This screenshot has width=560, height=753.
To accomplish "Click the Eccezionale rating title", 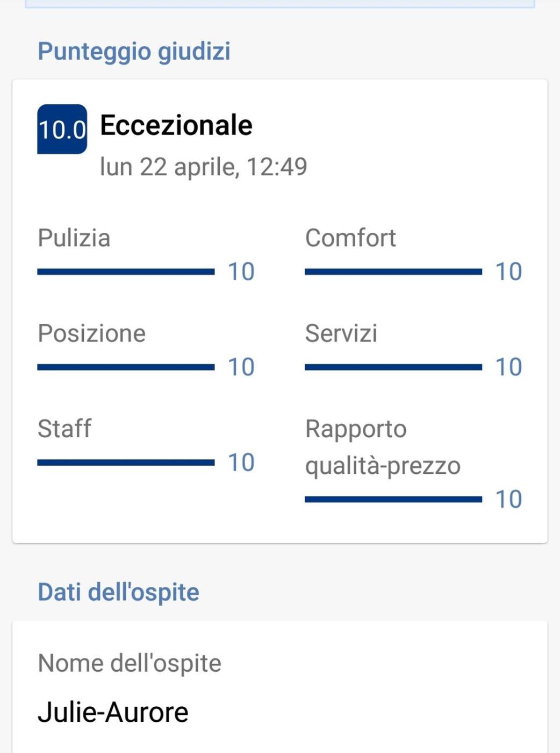I will 176,125.
